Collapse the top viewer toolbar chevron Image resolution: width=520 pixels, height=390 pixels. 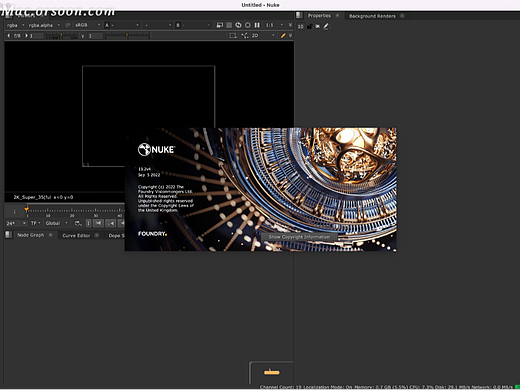click(x=290, y=25)
